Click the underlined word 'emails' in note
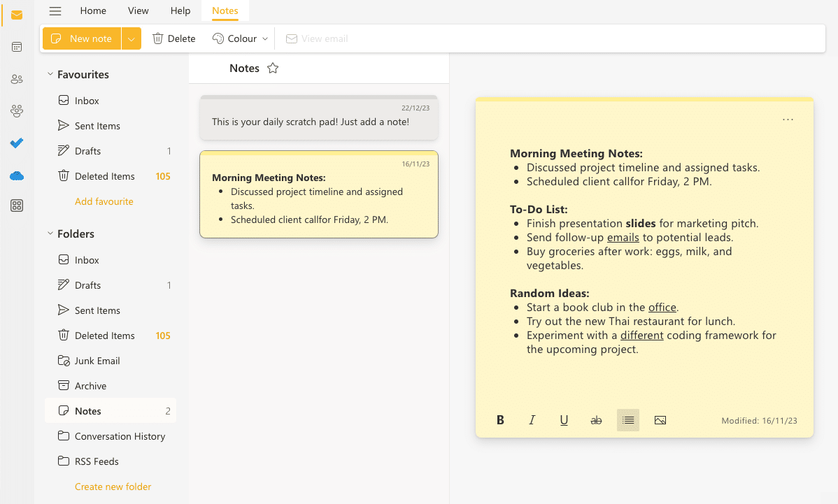 [623, 238]
